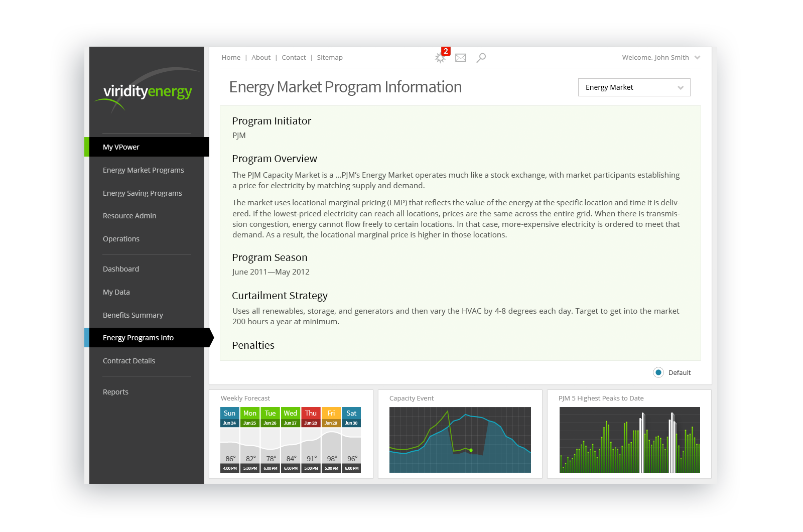Click the Program Overview heading
This screenshot has width=803, height=532.
click(x=275, y=159)
